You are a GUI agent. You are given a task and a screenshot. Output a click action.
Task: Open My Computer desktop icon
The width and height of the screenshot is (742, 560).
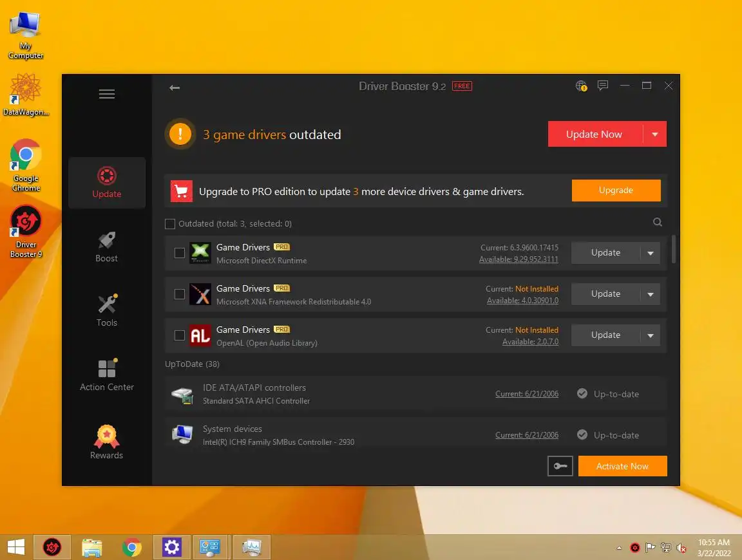[x=26, y=35]
